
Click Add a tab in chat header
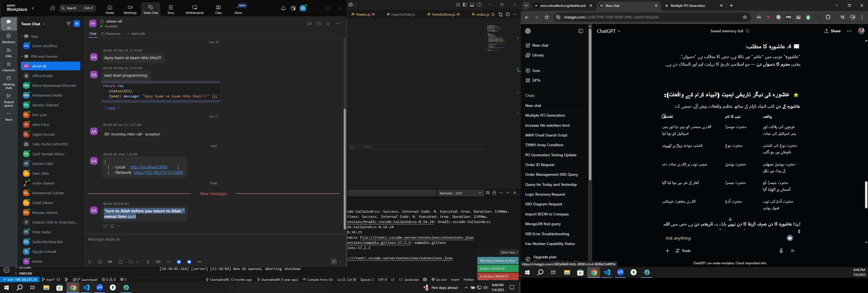point(136,34)
